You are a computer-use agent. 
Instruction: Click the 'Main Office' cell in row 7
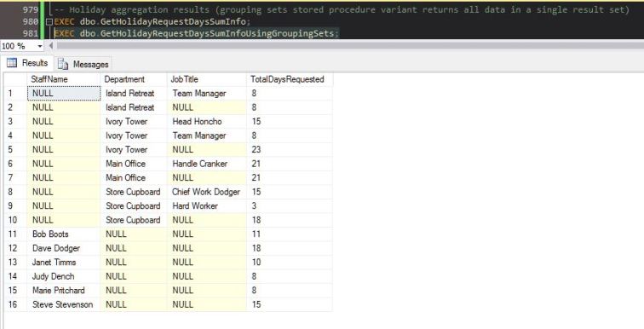click(x=134, y=177)
